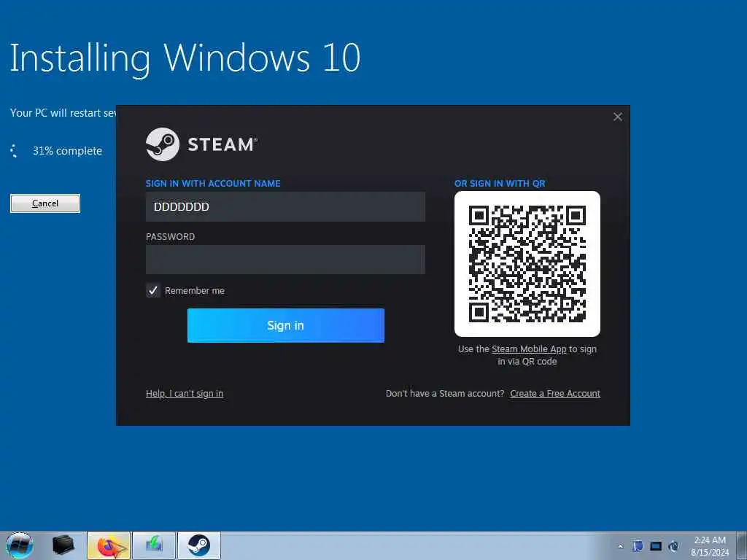Image resolution: width=747 pixels, height=560 pixels.
Task: Switch to Firefox in the taskbar
Action: tap(109, 545)
